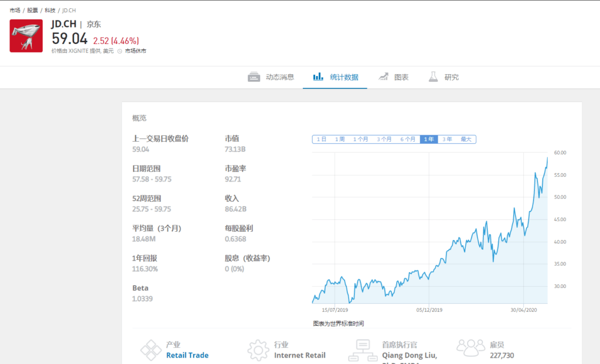Click the 概览 section heading
This screenshot has height=364, width=600.
click(139, 118)
